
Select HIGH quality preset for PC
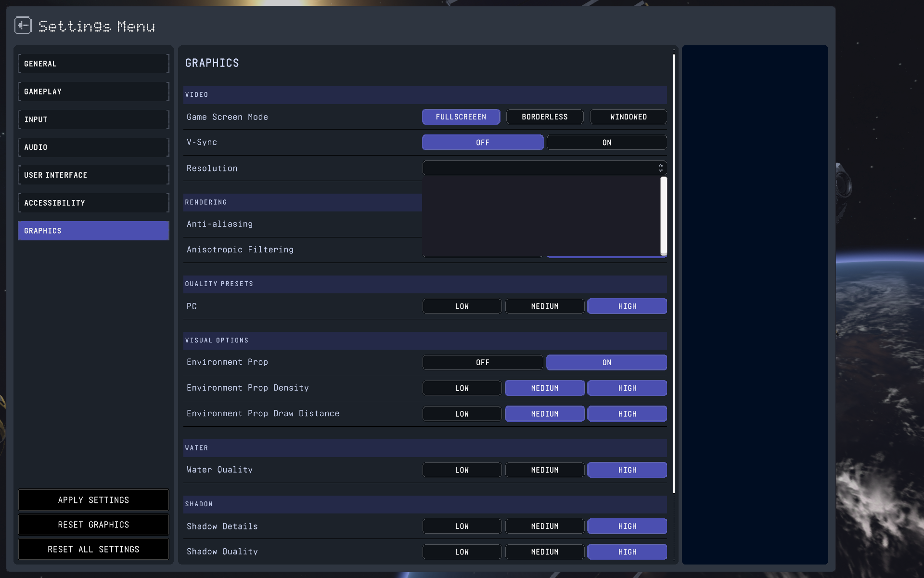[x=626, y=306]
